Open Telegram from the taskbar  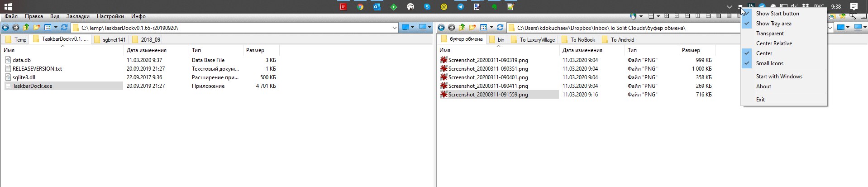[x=461, y=7]
